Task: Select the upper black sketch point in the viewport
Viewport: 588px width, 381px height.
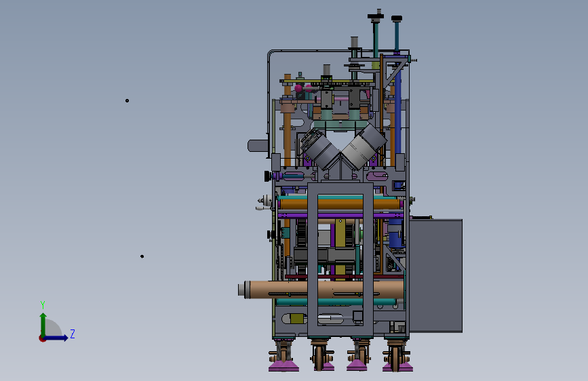Action: [127, 100]
